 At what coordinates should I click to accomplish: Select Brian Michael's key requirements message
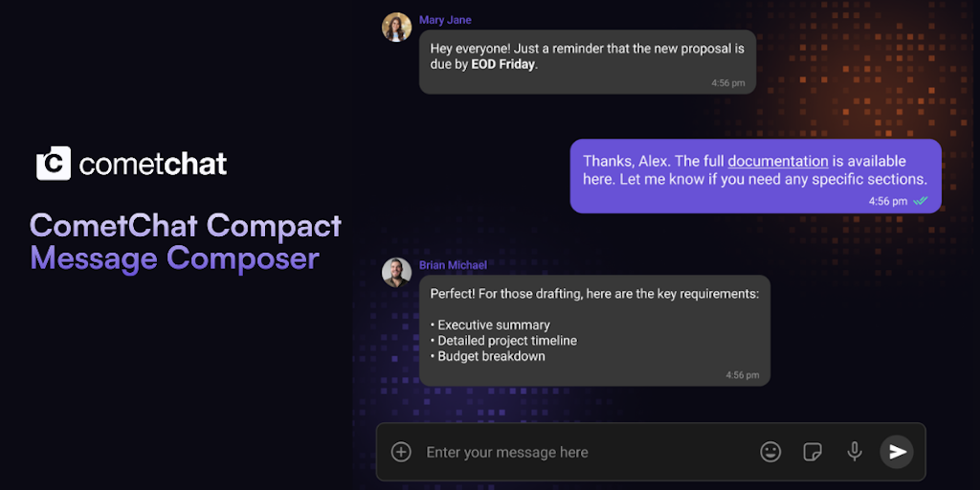[593, 331]
